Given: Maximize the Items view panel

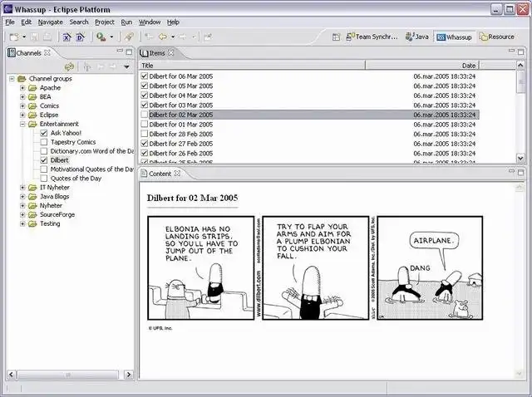Looking at the screenshot, I should pyautogui.click(x=521, y=51).
